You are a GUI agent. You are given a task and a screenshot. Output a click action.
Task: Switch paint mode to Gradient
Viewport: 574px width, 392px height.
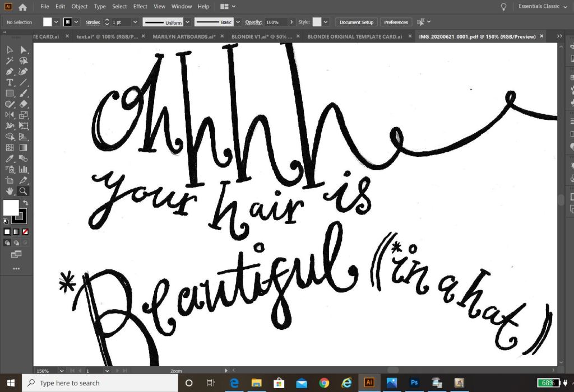[16, 231]
